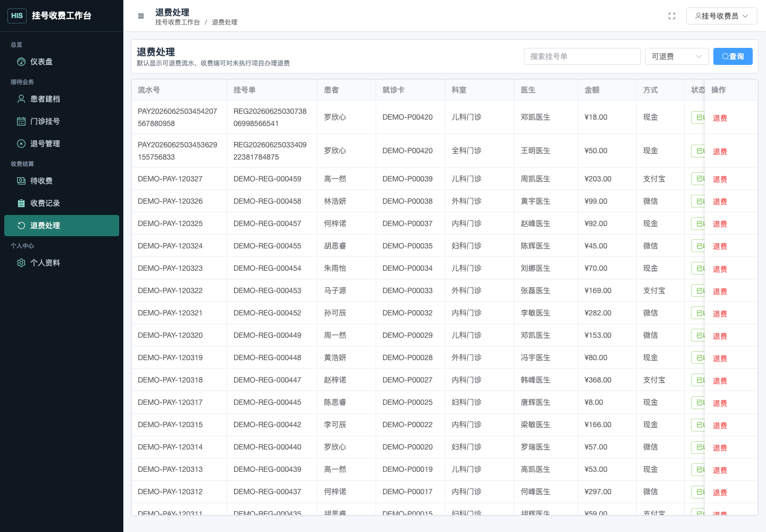
Task: Click the calendar icon for 门诊挂号
Action: pyautogui.click(x=21, y=121)
